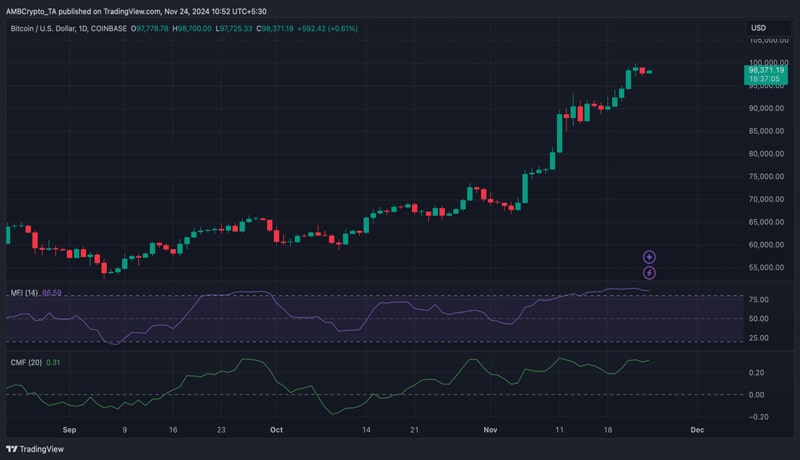Image resolution: width=800 pixels, height=460 pixels.
Task: Click the purple lightning bolt marker icon
Action: pos(649,273)
